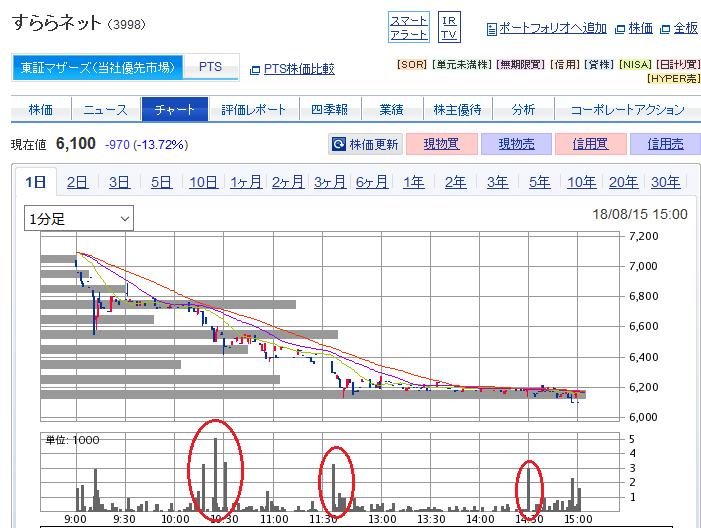Click the 信用売 margin sell button
The image size is (701, 528).
point(664,144)
